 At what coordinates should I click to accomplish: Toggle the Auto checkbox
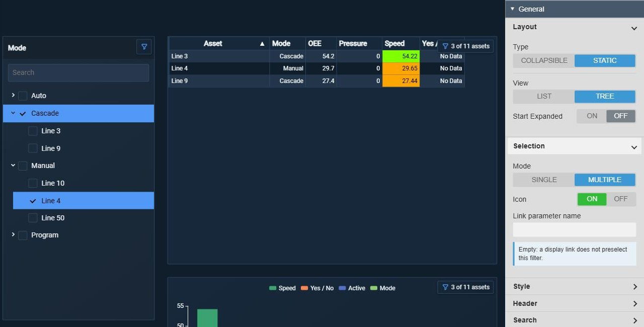(x=23, y=96)
